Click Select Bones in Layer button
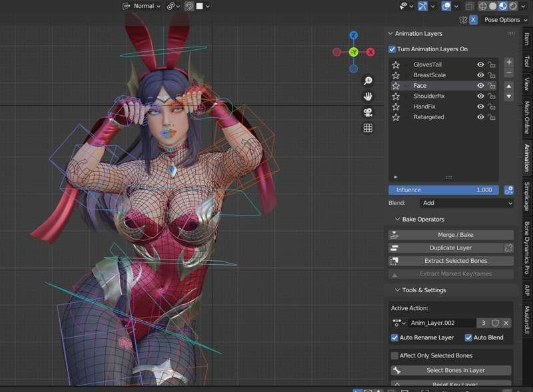 click(451, 370)
